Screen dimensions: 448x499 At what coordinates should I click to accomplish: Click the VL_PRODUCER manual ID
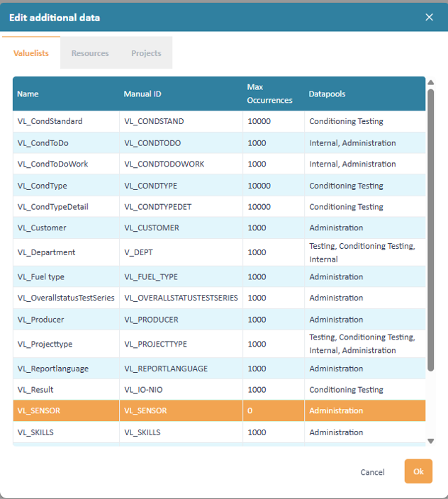151,320
